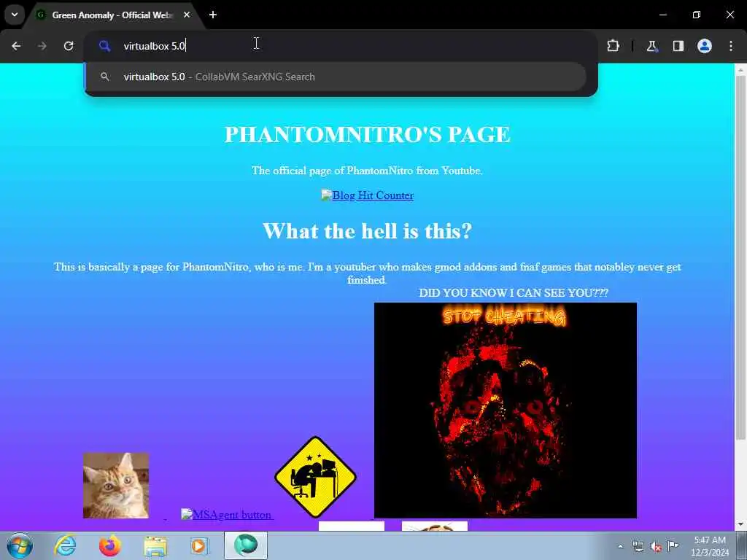This screenshot has height=560, width=747.
Task: Open the Chrome Labs flask icon
Action: pyautogui.click(x=651, y=46)
